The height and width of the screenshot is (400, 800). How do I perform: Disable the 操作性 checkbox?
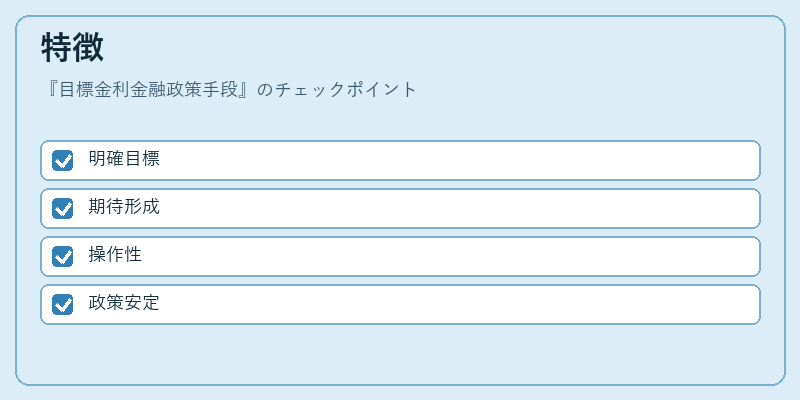pos(62,256)
